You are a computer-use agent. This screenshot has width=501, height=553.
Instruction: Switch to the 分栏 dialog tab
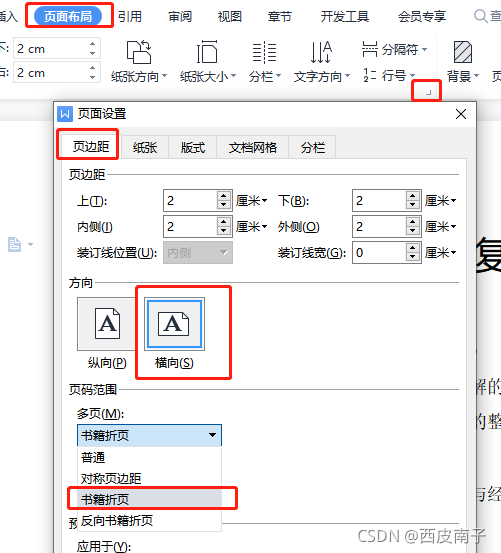click(312, 147)
